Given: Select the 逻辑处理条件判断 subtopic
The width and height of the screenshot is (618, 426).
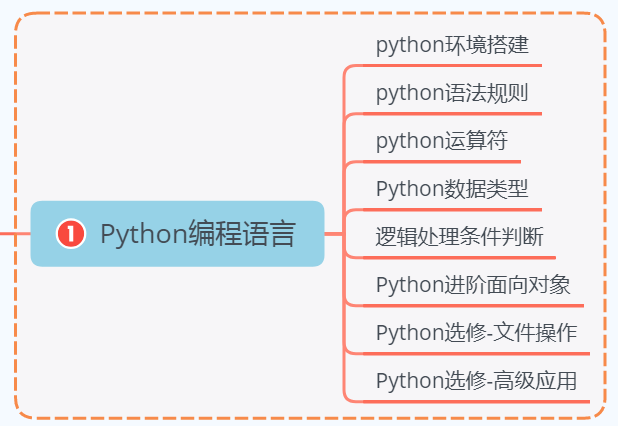Looking at the screenshot, I should 460,236.
